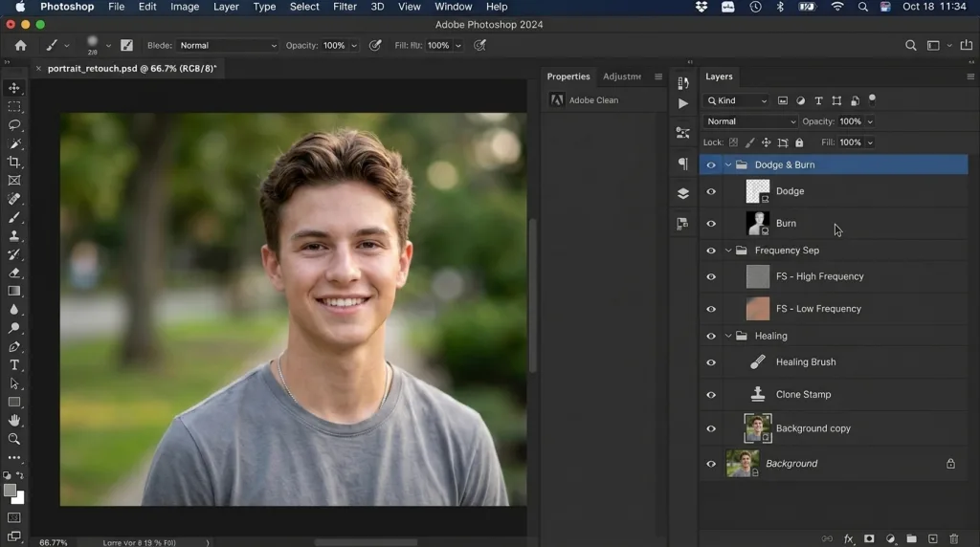Select the Eraser tool
This screenshot has width=980, height=547.
point(13,273)
